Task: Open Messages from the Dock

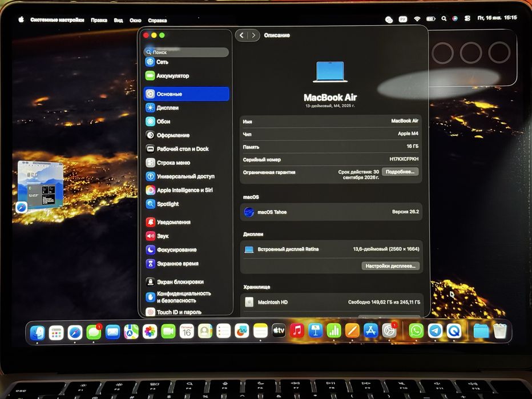Action: point(94,332)
